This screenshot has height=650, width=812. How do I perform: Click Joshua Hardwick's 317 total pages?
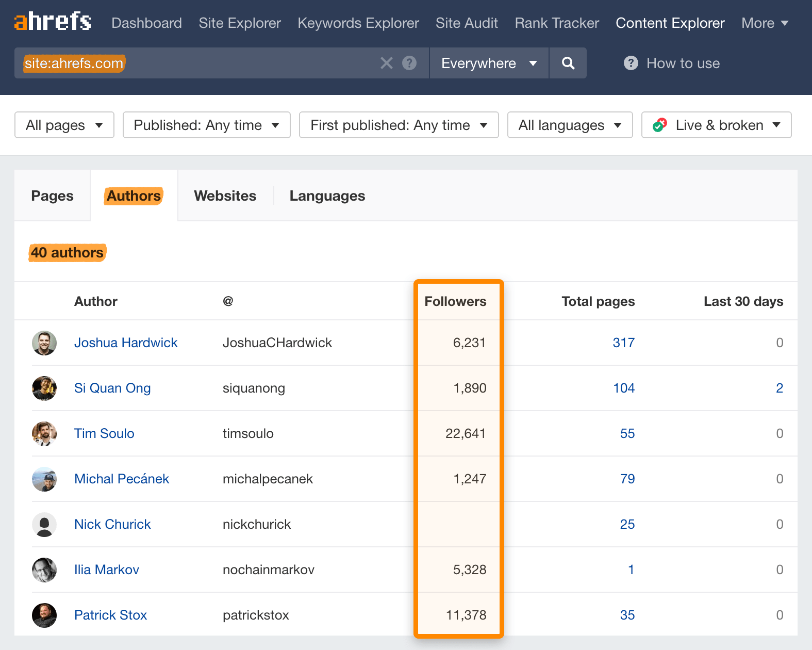(623, 343)
